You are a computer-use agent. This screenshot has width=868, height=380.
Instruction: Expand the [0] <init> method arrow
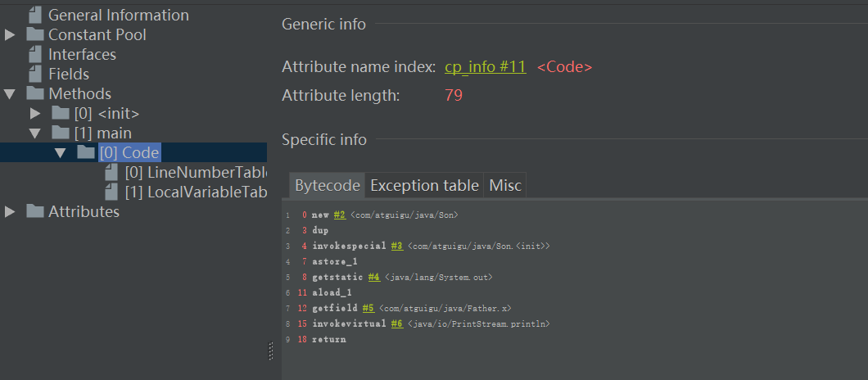pyautogui.click(x=35, y=114)
